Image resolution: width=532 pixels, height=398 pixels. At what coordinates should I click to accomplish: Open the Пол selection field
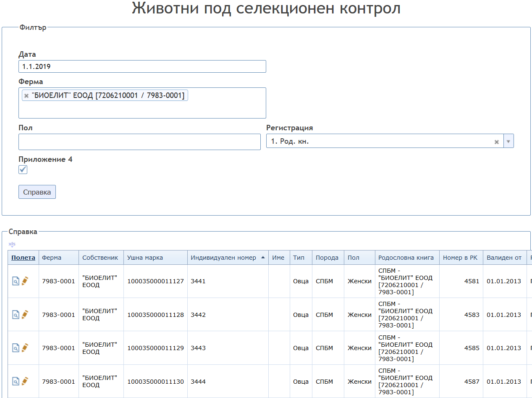[139, 142]
